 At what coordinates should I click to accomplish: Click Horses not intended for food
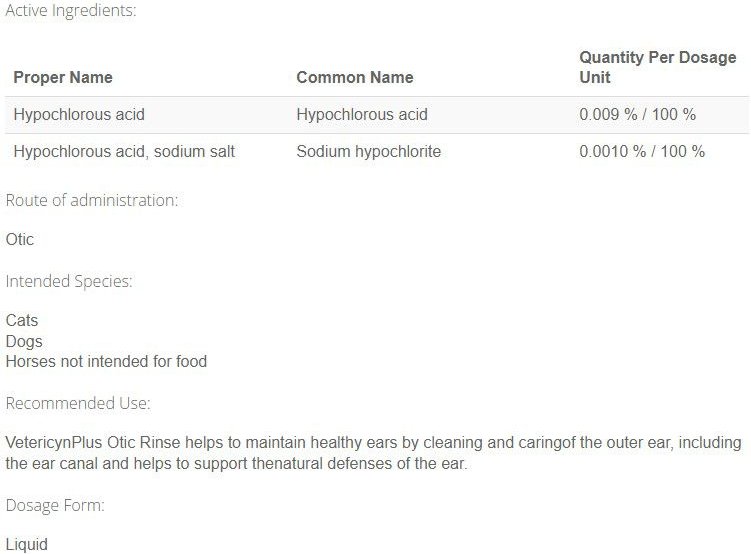106,362
